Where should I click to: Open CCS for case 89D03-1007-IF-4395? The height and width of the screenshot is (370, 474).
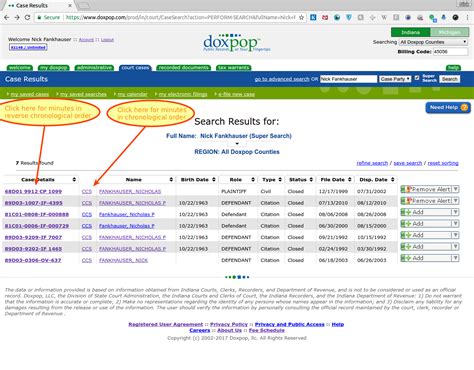87,203
